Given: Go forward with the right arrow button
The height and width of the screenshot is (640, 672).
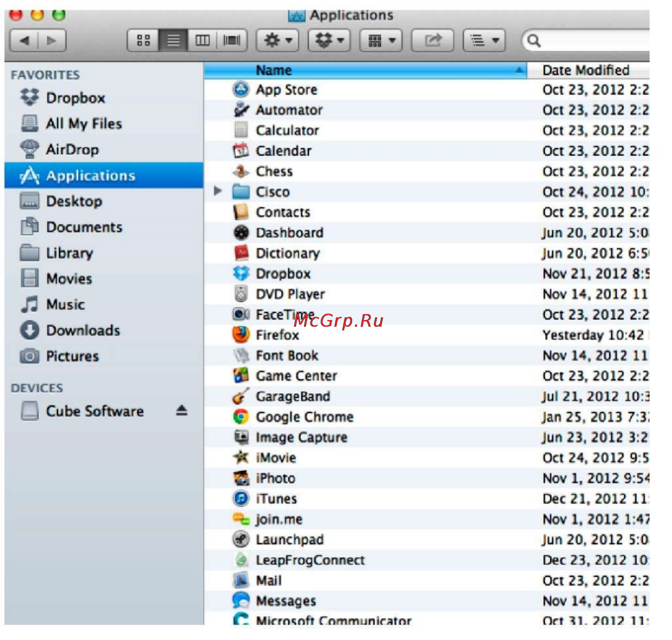Looking at the screenshot, I should click(52, 40).
